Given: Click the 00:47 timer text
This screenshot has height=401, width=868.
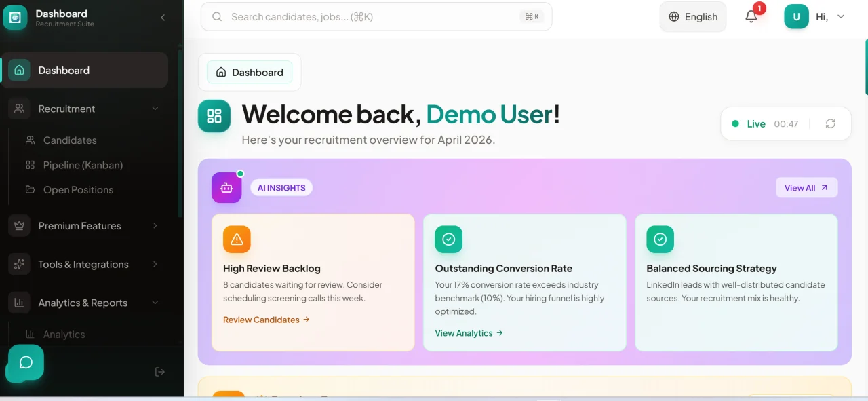Looking at the screenshot, I should click(x=786, y=124).
